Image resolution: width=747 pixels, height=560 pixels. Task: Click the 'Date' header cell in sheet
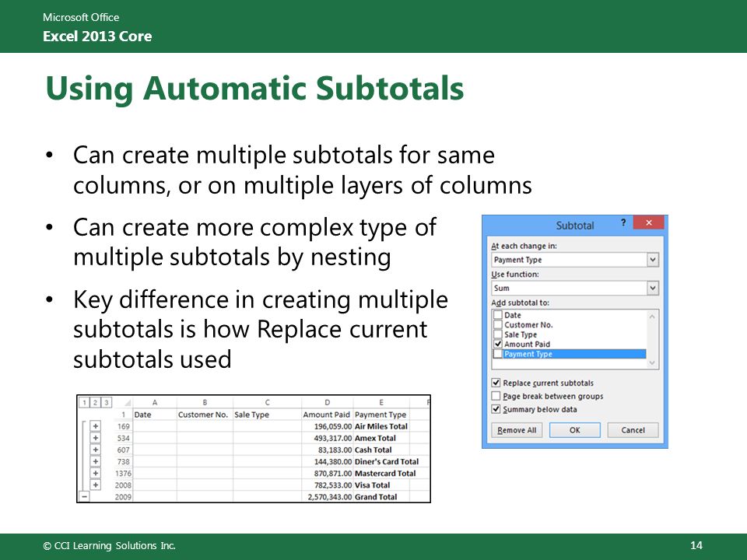point(154,415)
